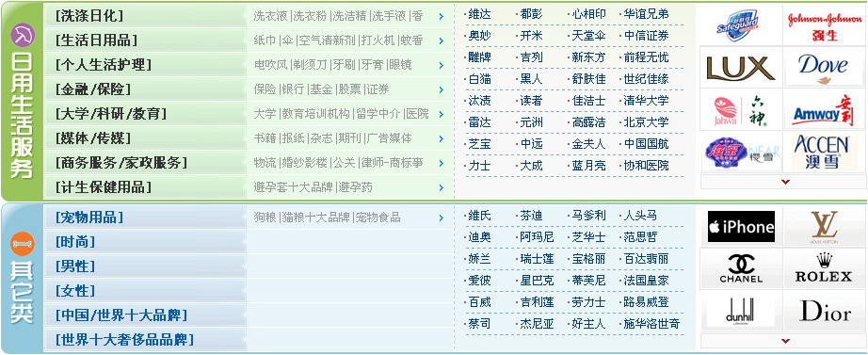Click the iPhone brand logo
The width and height of the screenshot is (868, 355).
(741, 227)
